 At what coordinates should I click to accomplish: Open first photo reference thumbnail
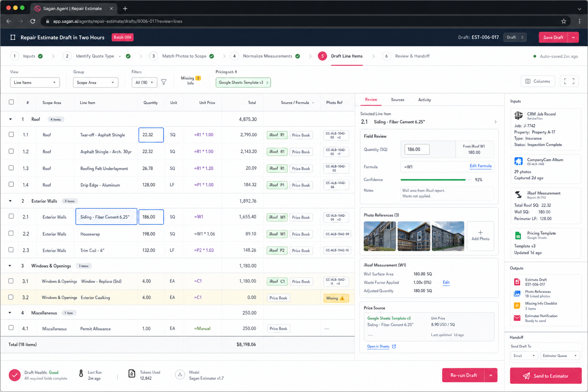(x=379, y=236)
